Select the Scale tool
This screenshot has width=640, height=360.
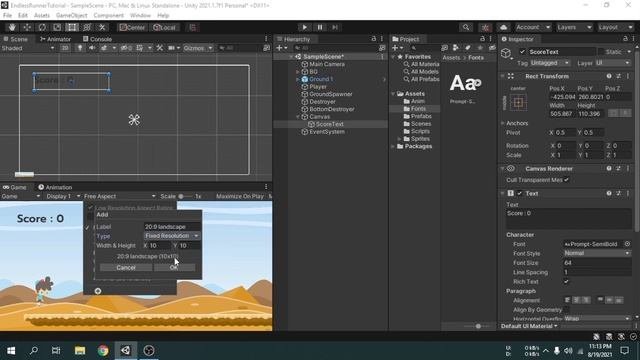tap(57, 27)
